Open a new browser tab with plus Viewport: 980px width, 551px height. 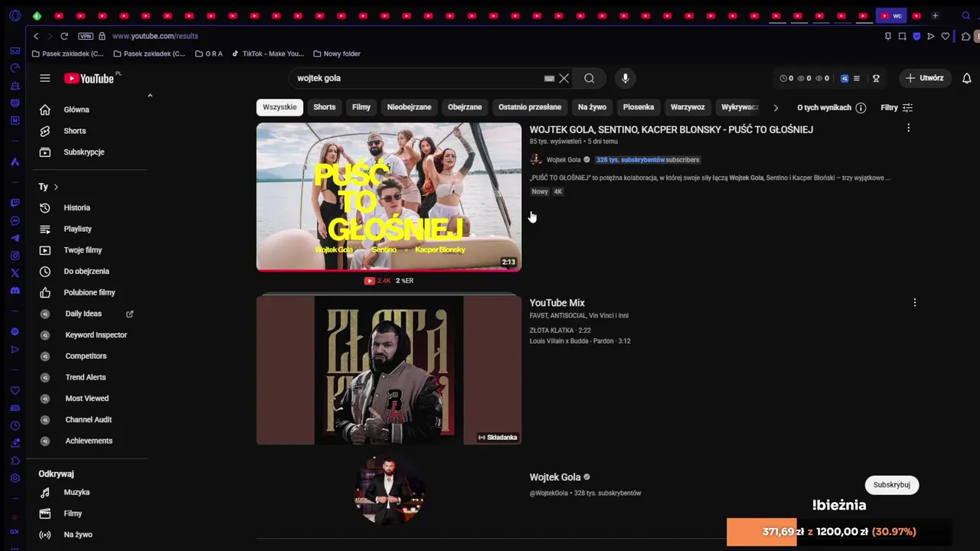click(x=935, y=15)
